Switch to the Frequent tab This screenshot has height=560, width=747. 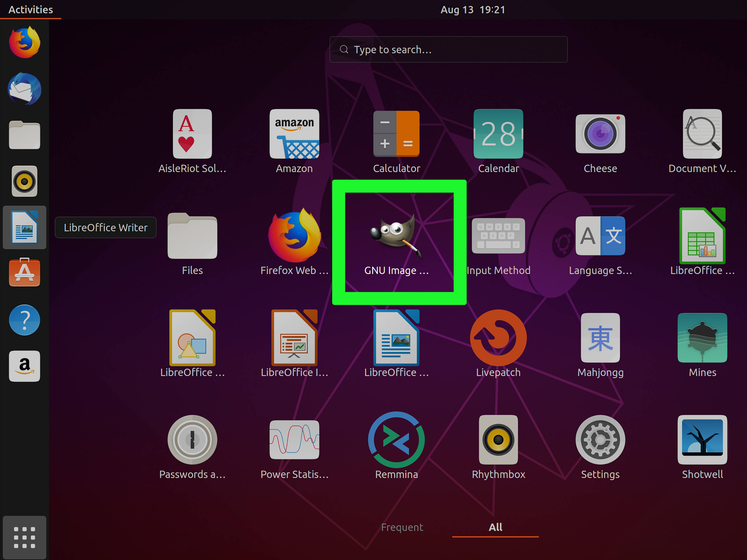coord(402,527)
